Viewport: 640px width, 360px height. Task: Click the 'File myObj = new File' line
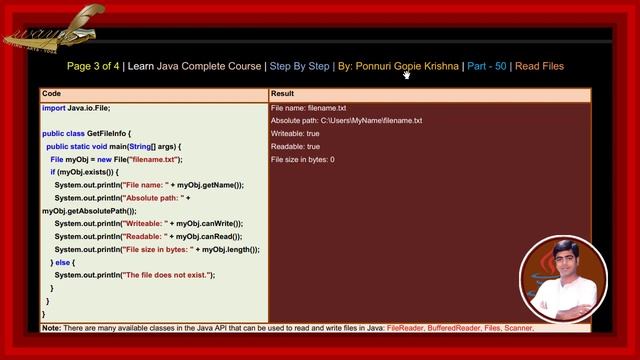(x=116, y=160)
